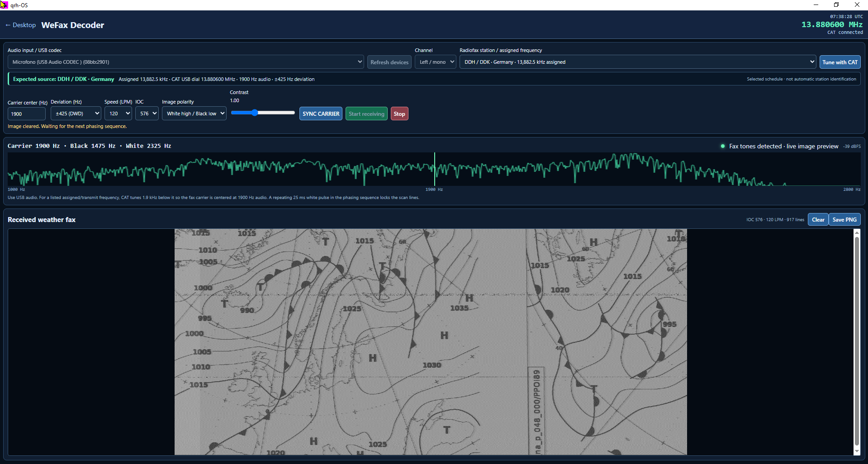Click the spectrum 1900 Hz center marker line
This screenshot has height=464, width=868.
pos(435,169)
